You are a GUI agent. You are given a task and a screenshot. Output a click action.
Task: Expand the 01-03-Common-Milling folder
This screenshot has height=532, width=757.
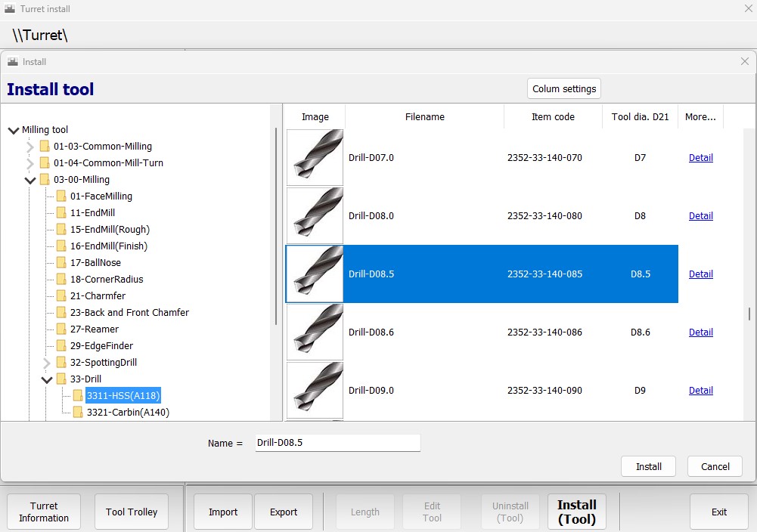[30, 147]
